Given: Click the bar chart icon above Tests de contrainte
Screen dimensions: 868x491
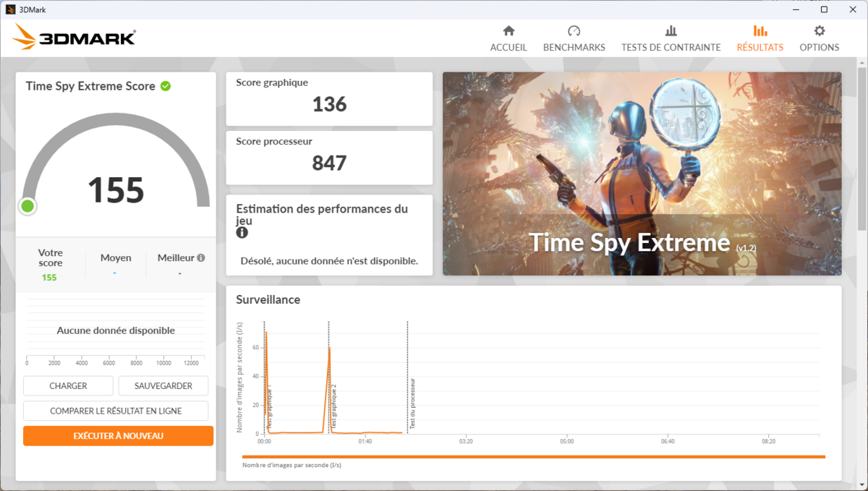Looking at the screenshot, I should pos(671,31).
